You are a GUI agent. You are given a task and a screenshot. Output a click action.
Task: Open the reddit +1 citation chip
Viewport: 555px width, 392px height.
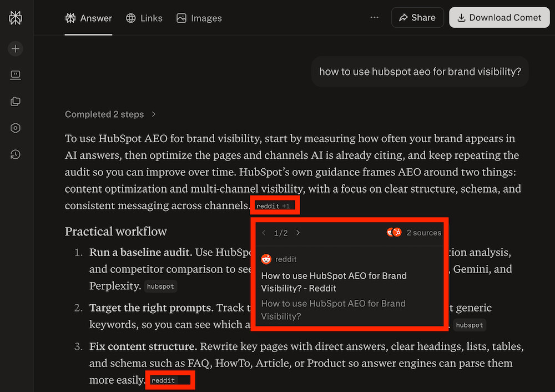point(275,205)
